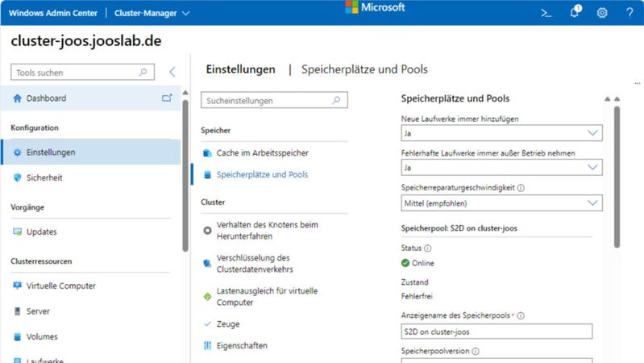Image resolution: width=644 pixels, height=363 pixels.
Task: Open Cache im Arbeitsspeicher settings
Action: (x=262, y=153)
